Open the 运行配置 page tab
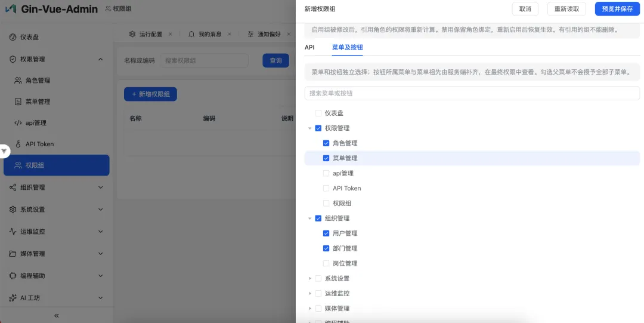This screenshot has height=323, width=644. pyautogui.click(x=151, y=34)
